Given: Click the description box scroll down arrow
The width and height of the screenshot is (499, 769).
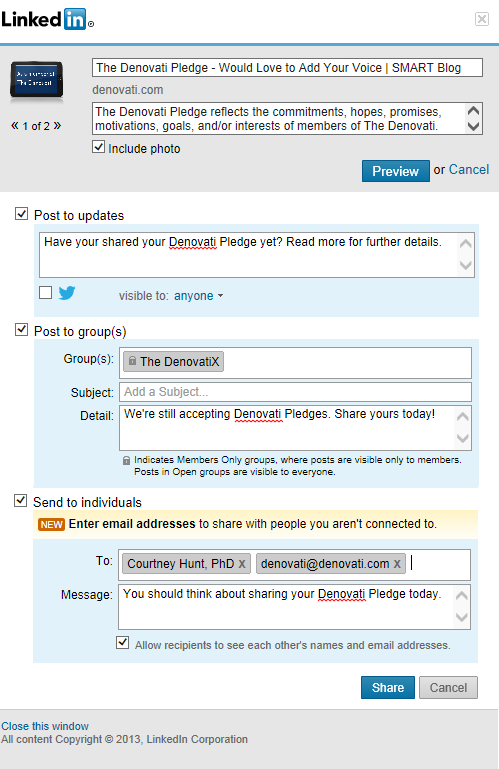Looking at the screenshot, I should pos(473,127).
